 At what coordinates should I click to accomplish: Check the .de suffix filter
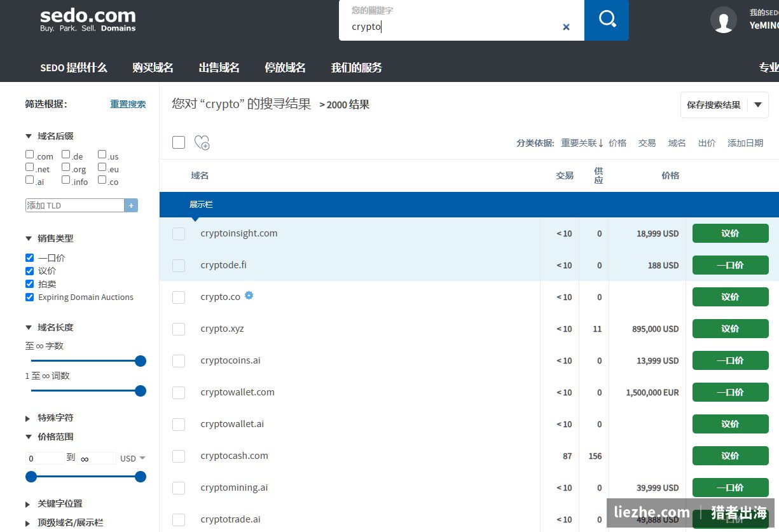[x=65, y=154]
